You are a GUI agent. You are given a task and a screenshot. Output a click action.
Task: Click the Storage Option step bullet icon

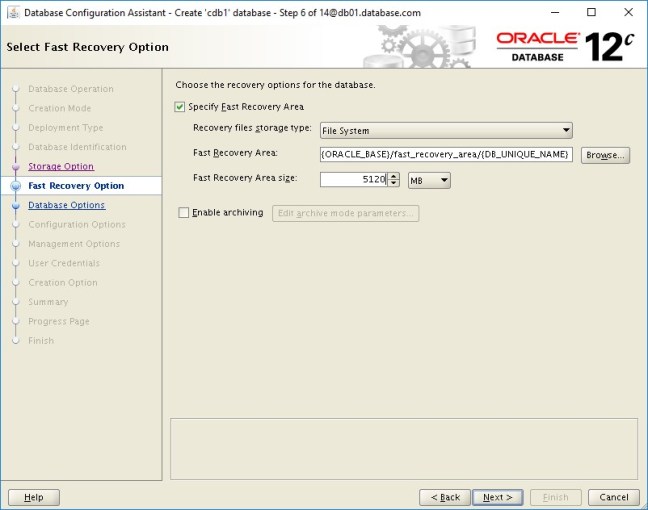click(16, 166)
